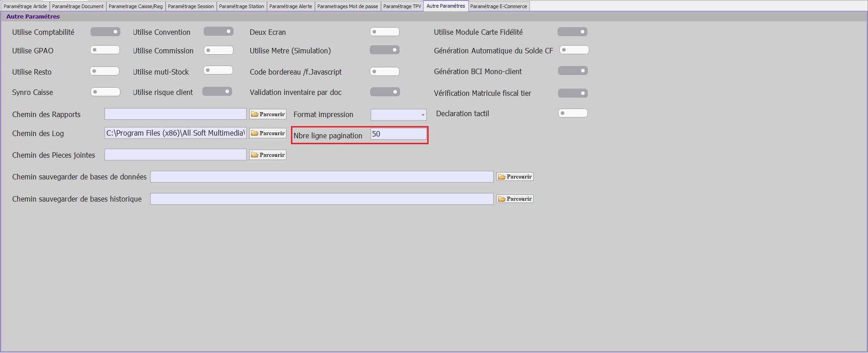868x353 pixels.
Task: Enable the Deux Ecran switch
Action: click(385, 32)
